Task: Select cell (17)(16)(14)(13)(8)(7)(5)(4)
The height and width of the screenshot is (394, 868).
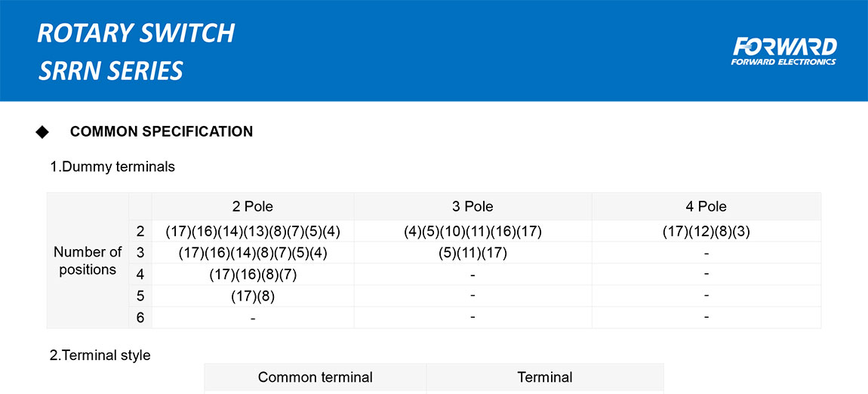Action: [252, 231]
